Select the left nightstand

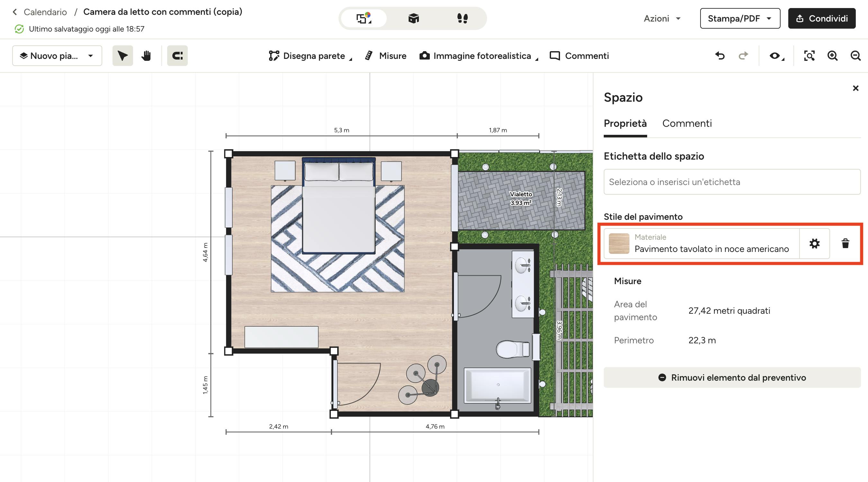point(285,171)
